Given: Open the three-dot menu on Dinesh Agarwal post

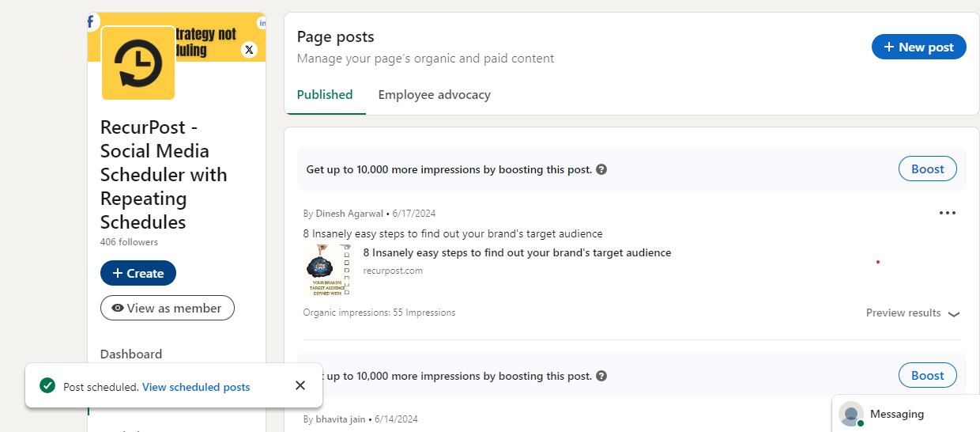Looking at the screenshot, I should [948, 213].
